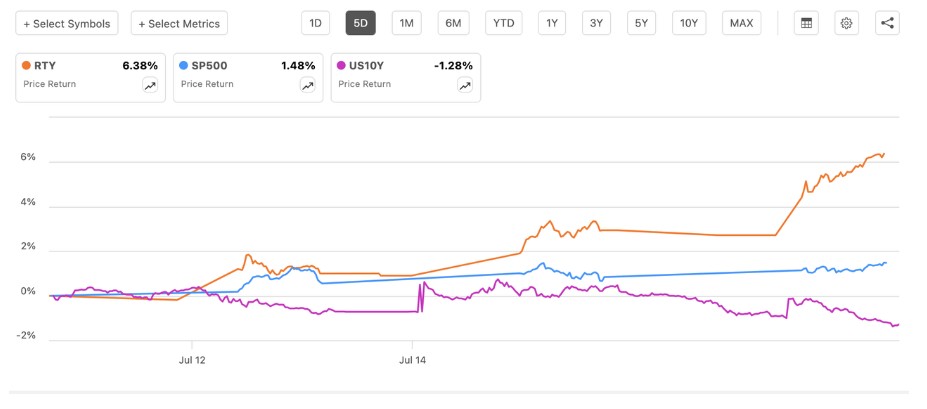Click the blue SP500 color dot

coord(184,66)
